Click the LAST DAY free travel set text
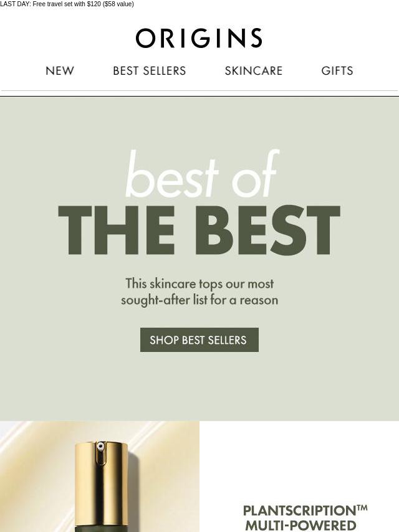 coord(67,4)
